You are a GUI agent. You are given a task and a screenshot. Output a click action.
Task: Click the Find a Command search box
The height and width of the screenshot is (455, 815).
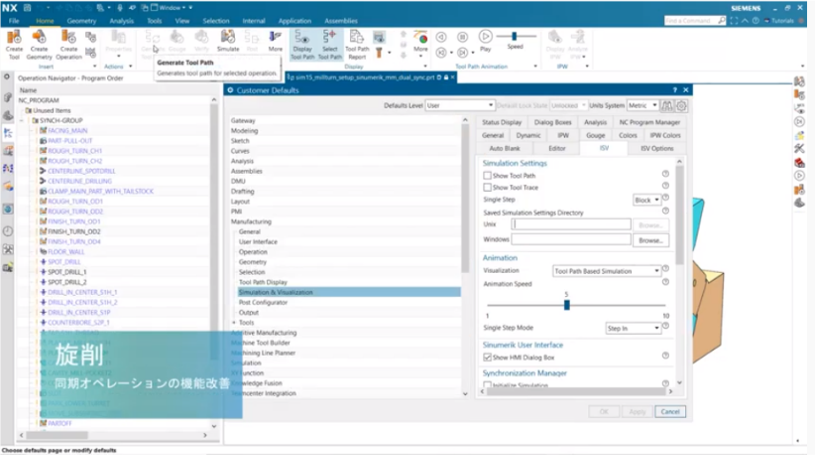690,21
